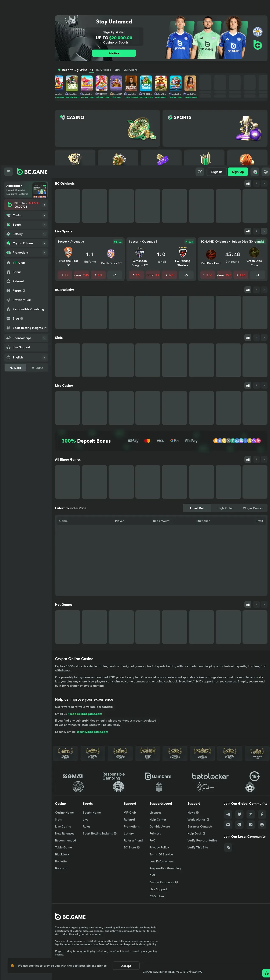This screenshot has height=980, width=270.
Task: Open the chat icon next to Sign Up
Action: tap(255, 172)
